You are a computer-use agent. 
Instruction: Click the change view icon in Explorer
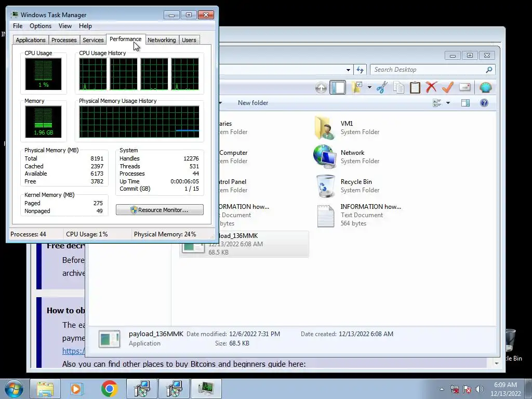click(437, 103)
